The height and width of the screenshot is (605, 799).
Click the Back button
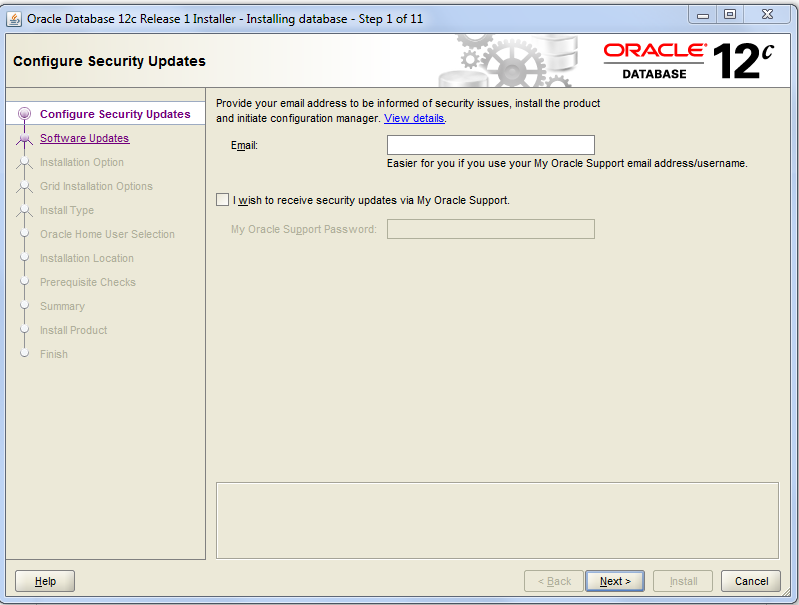click(x=554, y=581)
